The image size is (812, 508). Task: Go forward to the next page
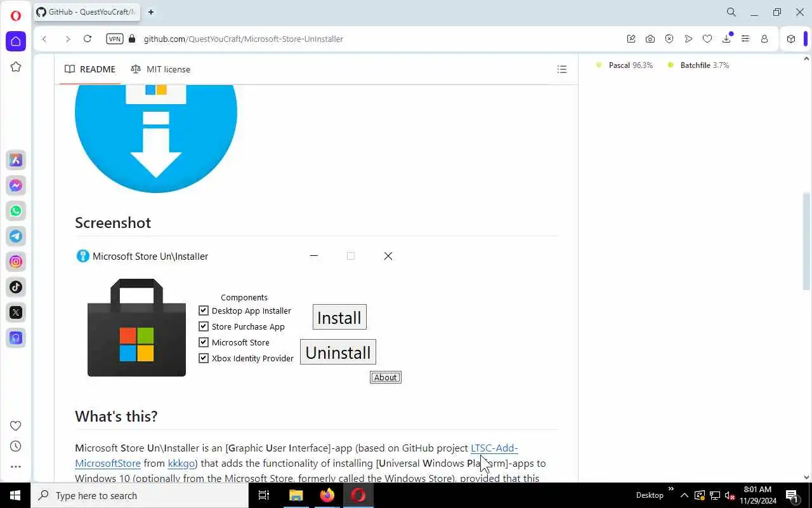coord(67,39)
